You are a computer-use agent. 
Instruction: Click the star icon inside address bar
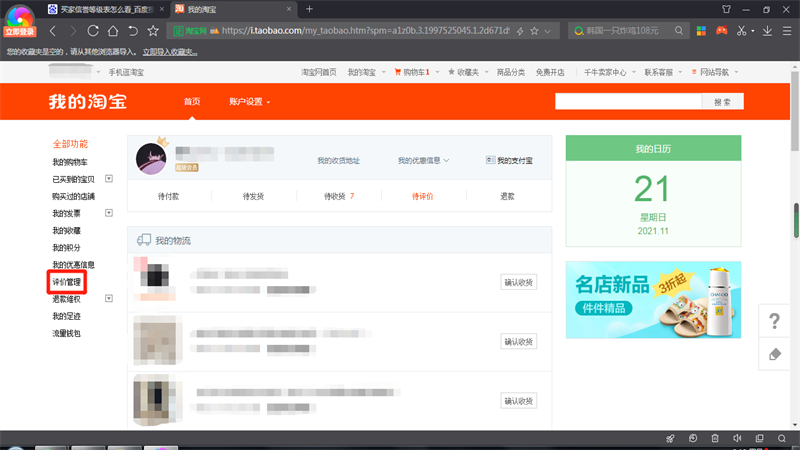pyautogui.click(x=534, y=31)
